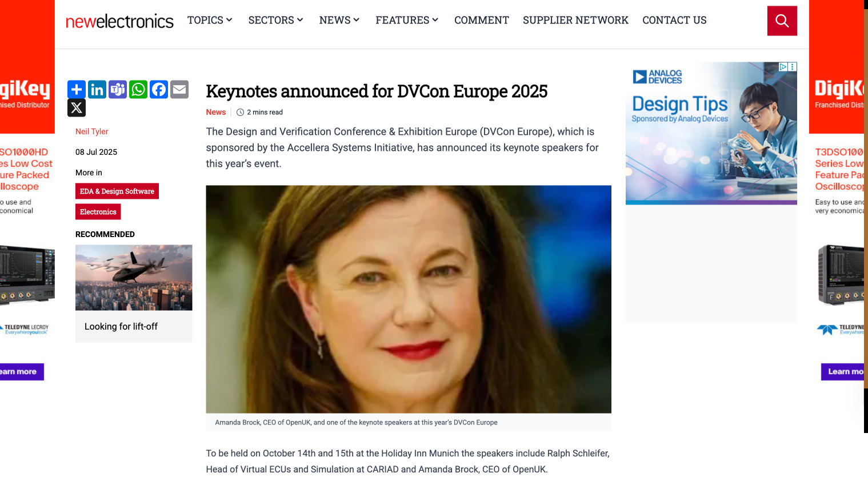Open the search magnifier button

click(x=782, y=21)
